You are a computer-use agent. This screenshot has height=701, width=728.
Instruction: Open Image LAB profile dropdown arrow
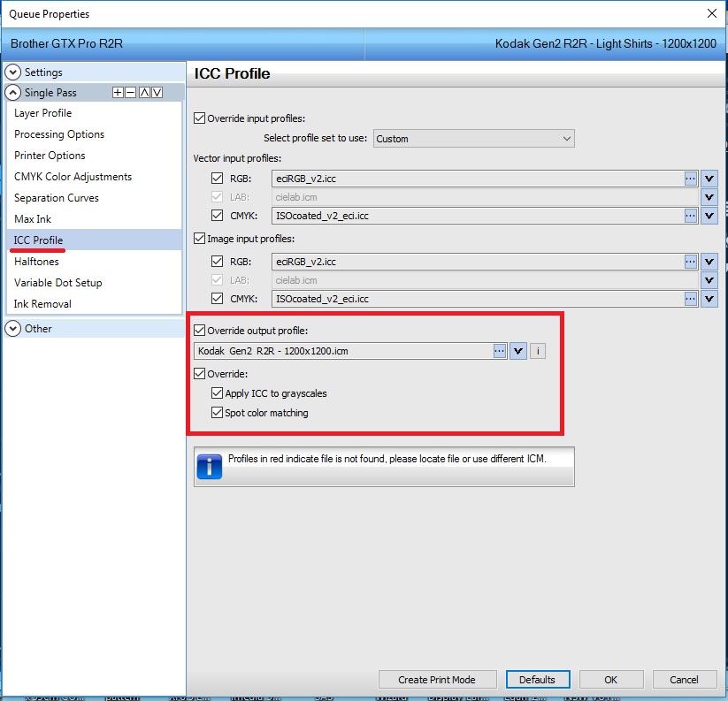pyautogui.click(x=709, y=280)
